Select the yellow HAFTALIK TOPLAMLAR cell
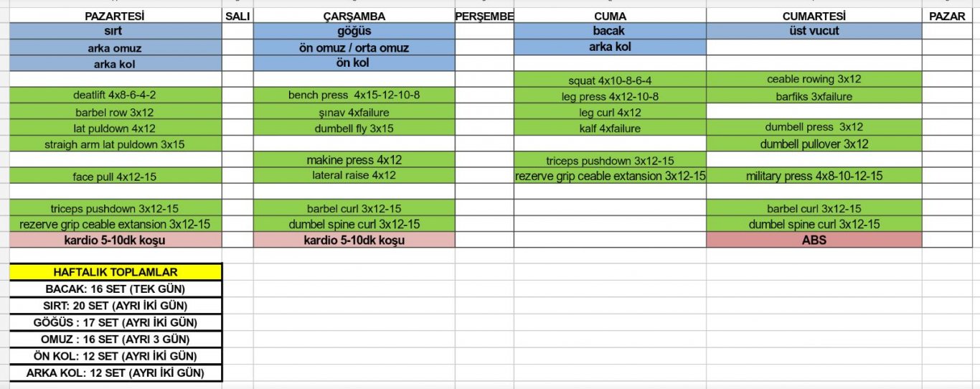 tap(116, 272)
